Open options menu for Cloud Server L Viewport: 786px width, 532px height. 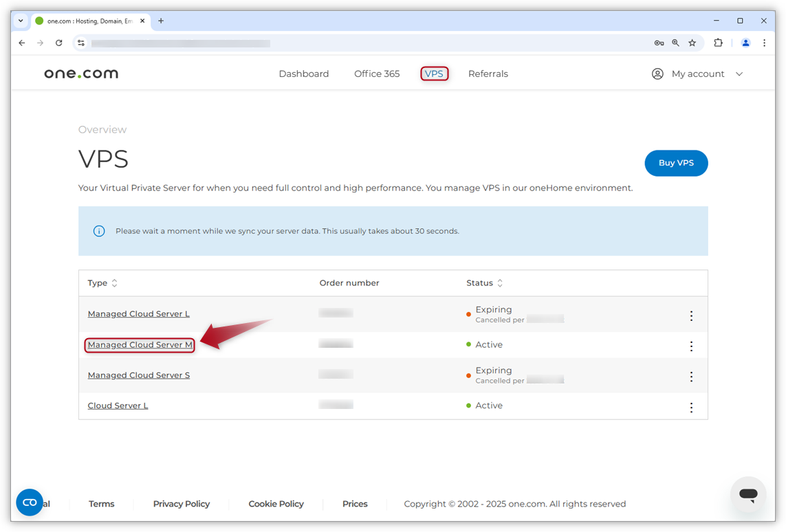(x=691, y=407)
